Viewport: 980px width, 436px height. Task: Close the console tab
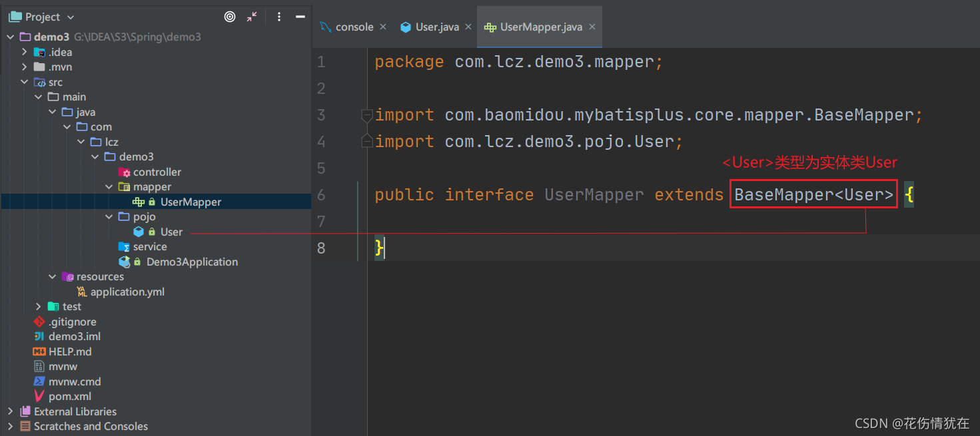click(383, 27)
